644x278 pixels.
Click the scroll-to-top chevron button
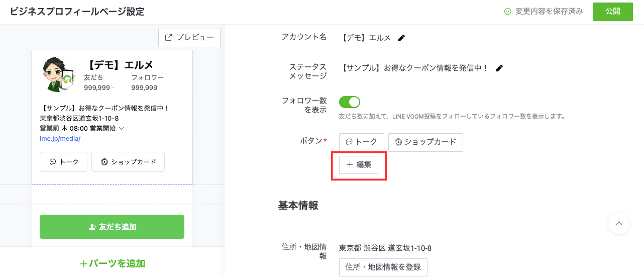(x=619, y=224)
